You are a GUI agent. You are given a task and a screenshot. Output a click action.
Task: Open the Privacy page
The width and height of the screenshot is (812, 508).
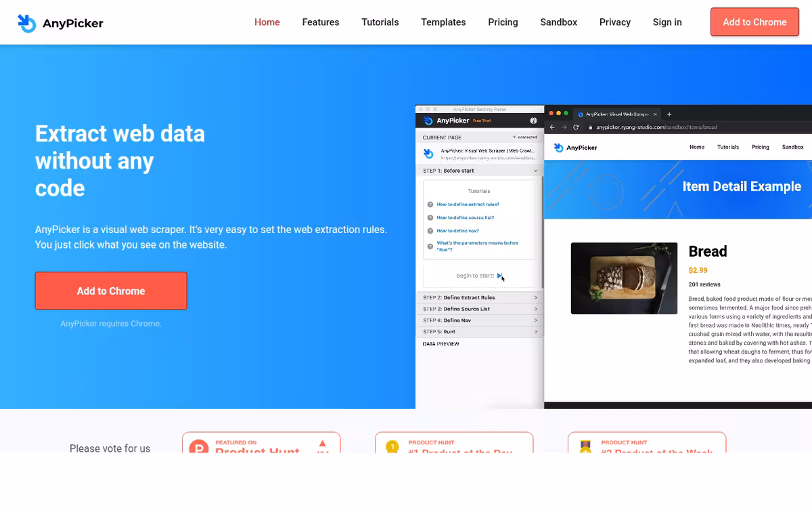point(615,22)
